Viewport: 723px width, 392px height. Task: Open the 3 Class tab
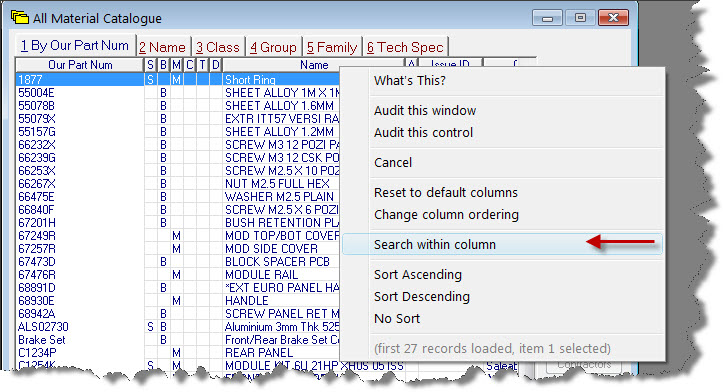[x=218, y=47]
